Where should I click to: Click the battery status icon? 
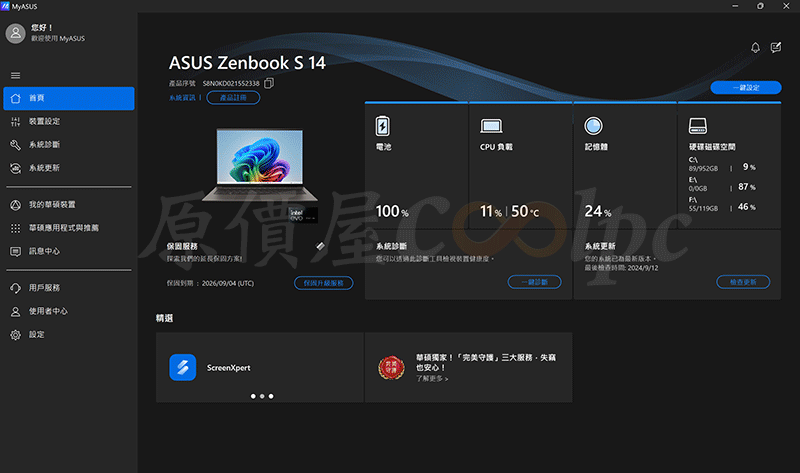pyautogui.click(x=383, y=126)
